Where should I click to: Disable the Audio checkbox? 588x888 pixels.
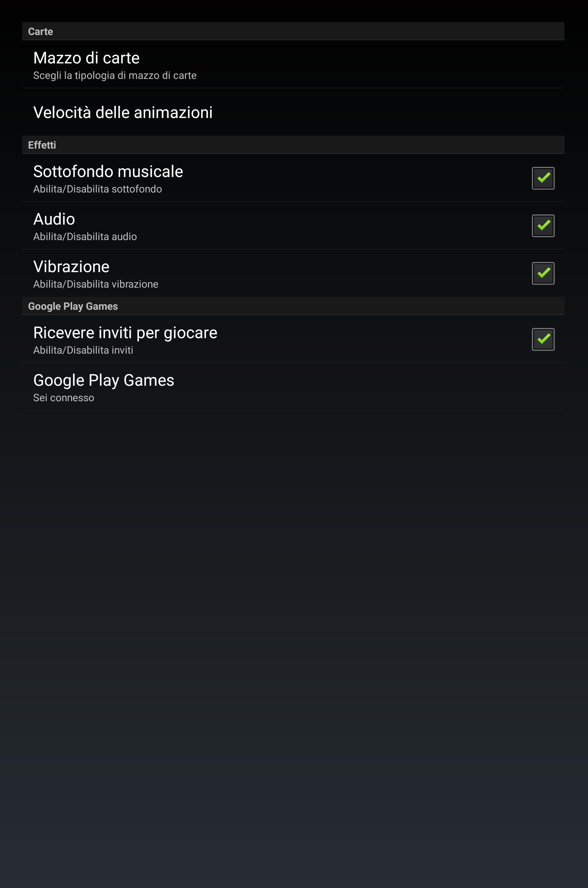[x=543, y=226]
